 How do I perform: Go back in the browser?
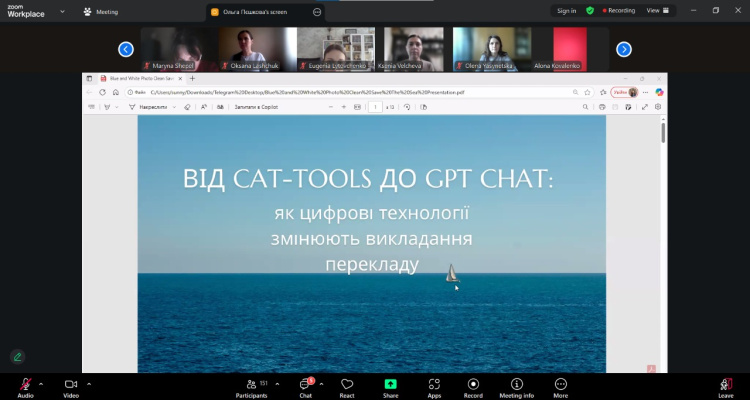click(89, 92)
